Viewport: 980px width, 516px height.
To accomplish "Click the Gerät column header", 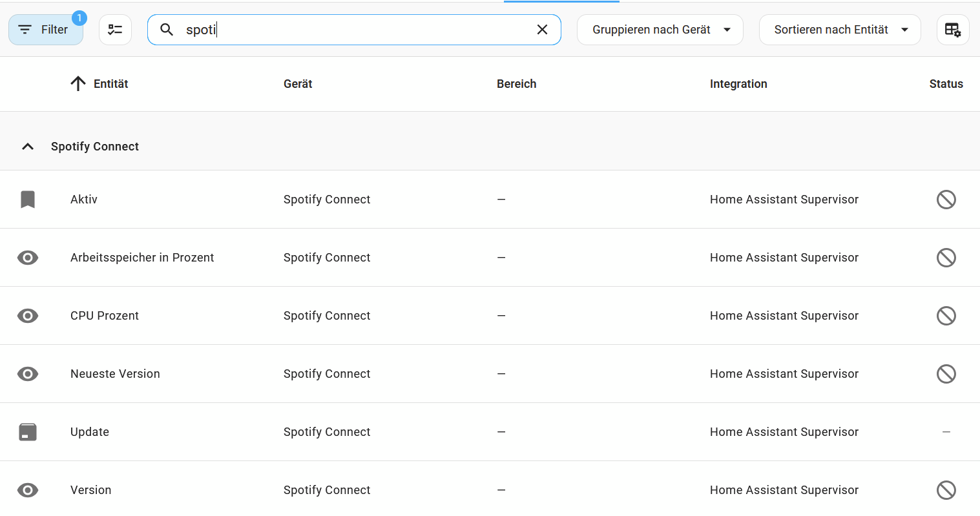I will click(298, 84).
